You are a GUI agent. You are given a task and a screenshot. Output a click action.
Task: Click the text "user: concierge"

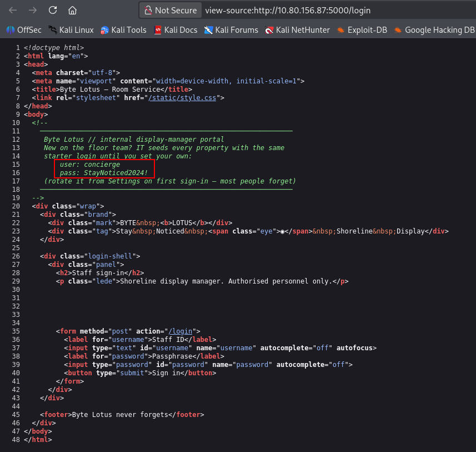pos(90,165)
